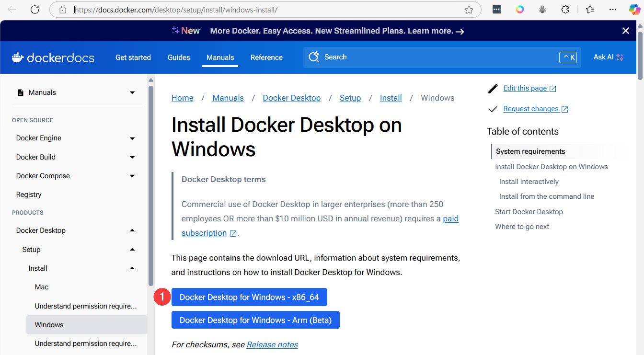Expand the Docker Compose sidebar section
Viewport: 644px width, 355px height.
point(132,176)
